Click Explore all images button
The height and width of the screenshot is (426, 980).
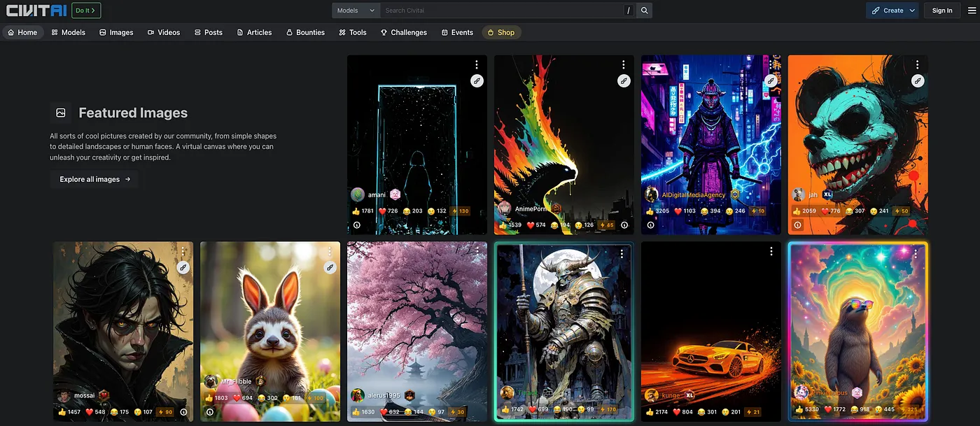[x=94, y=179]
